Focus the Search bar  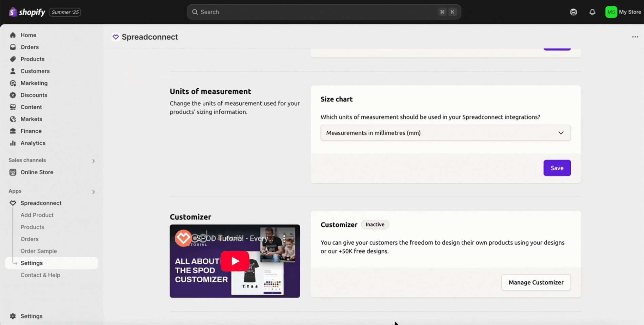coord(324,12)
